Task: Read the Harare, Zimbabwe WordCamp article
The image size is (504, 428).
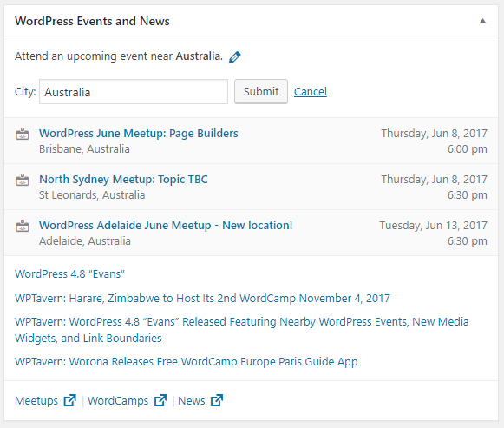Action: pos(202,299)
